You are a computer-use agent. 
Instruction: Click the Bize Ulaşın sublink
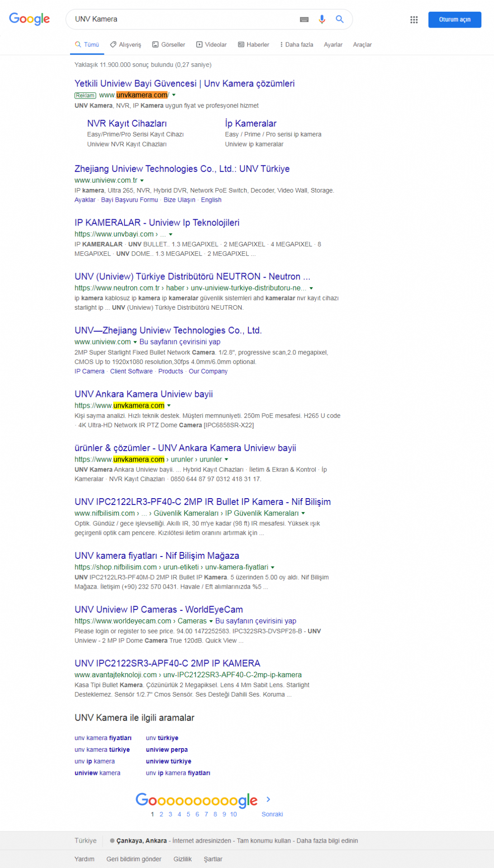click(x=180, y=200)
